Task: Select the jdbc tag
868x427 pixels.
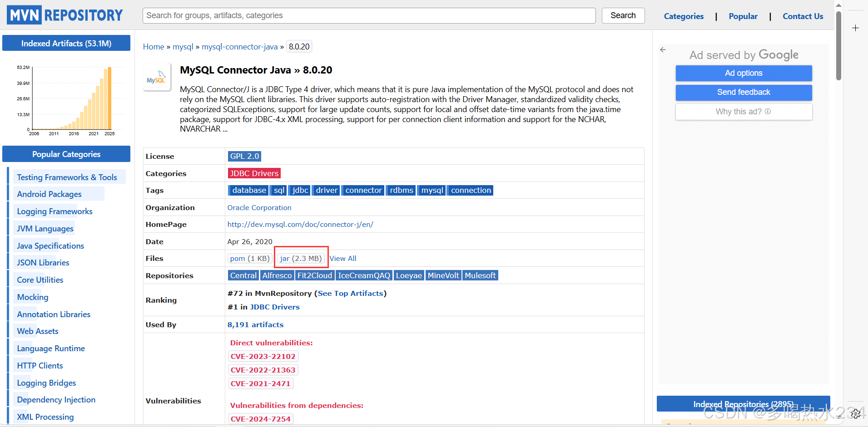Action: [300, 191]
